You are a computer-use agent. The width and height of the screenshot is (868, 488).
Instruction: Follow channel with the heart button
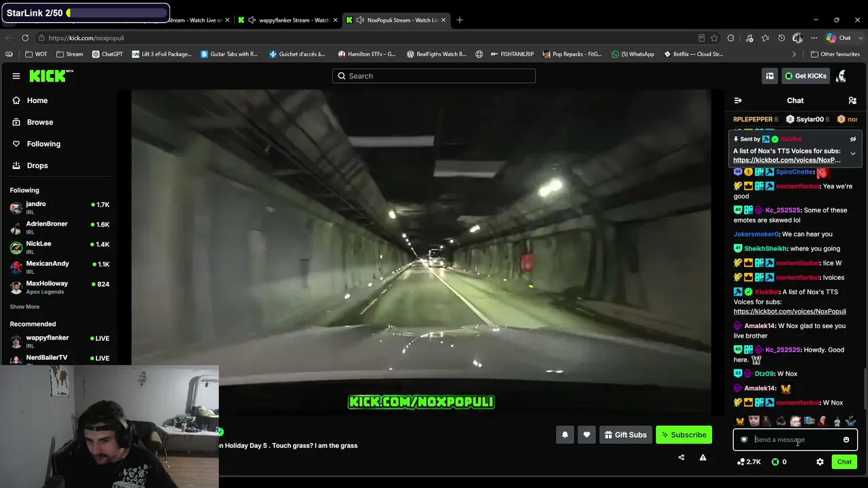[x=587, y=434]
